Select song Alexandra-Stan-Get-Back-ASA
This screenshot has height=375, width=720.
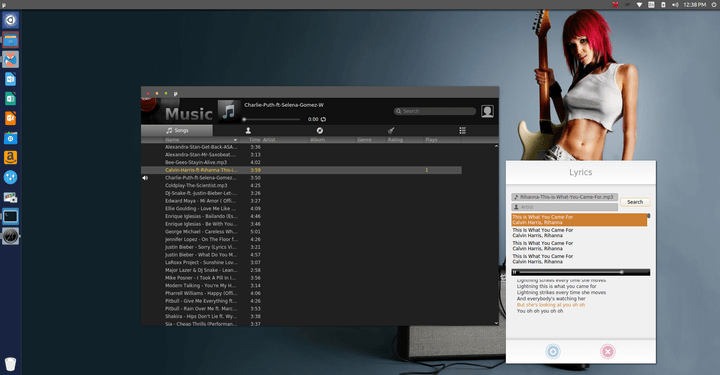301,147
